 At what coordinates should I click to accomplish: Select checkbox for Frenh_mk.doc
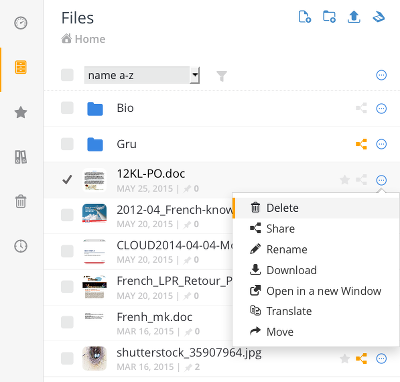[67, 322]
